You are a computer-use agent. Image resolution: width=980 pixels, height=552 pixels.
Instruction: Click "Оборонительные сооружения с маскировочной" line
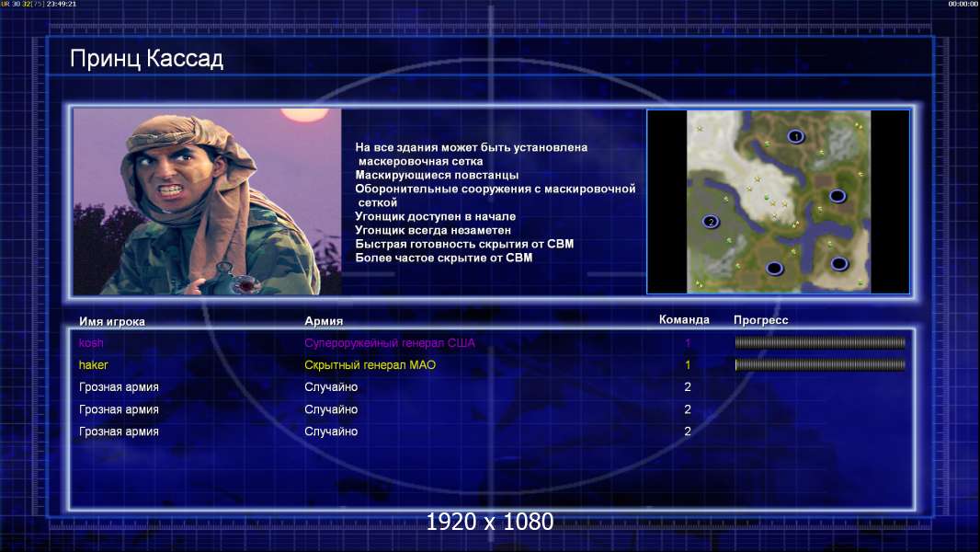coord(495,189)
